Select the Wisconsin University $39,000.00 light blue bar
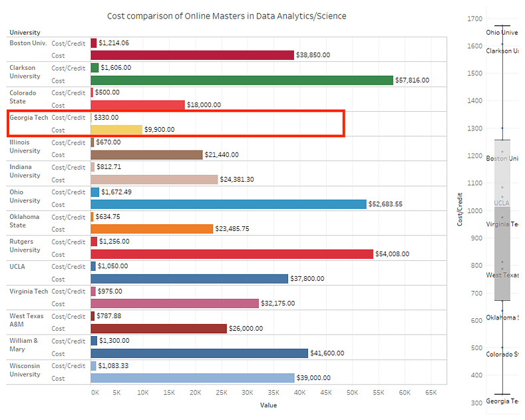The image size is (525, 420). click(x=192, y=378)
